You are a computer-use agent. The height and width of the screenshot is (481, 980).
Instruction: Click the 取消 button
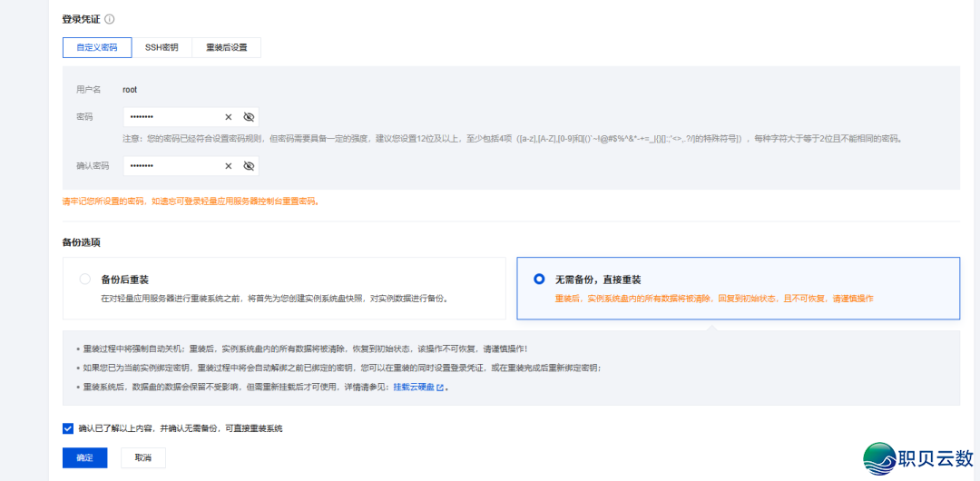[x=142, y=458]
